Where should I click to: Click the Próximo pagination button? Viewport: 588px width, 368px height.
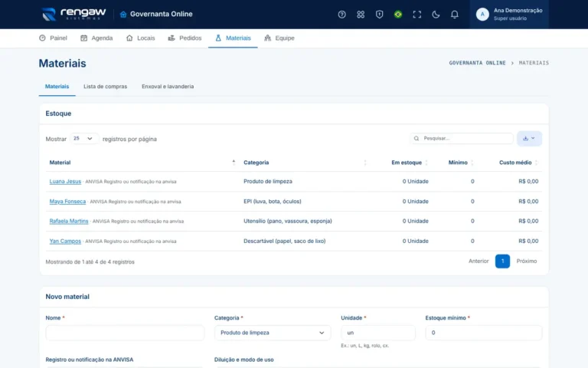click(x=527, y=261)
